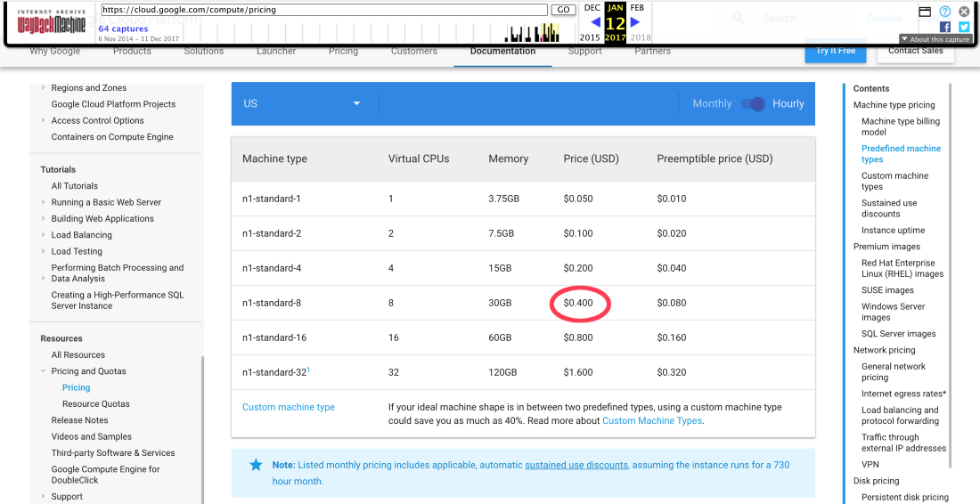980x504 pixels.
Task: Open Sustained use discounts in Contents
Action: pyautogui.click(x=889, y=208)
